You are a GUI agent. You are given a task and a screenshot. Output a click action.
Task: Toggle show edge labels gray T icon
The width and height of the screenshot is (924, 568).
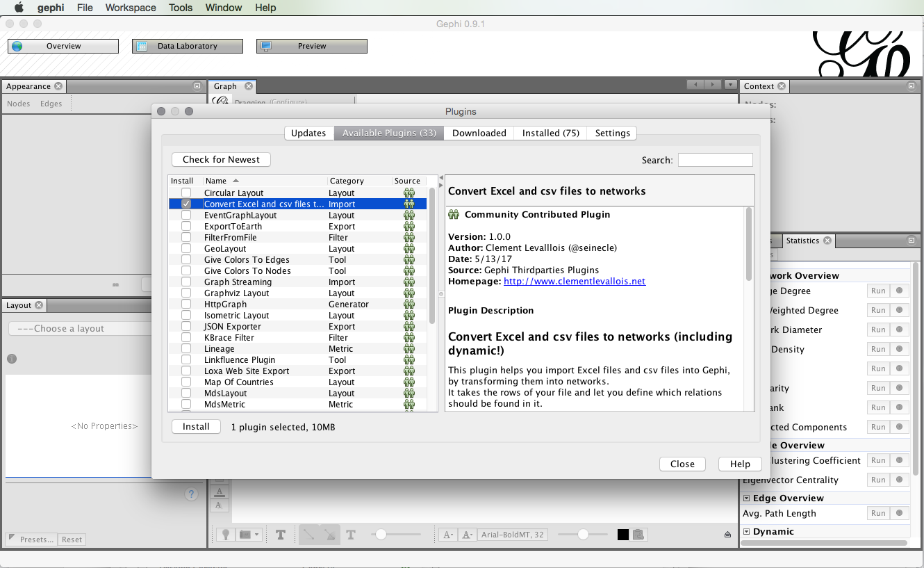pos(351,535)
